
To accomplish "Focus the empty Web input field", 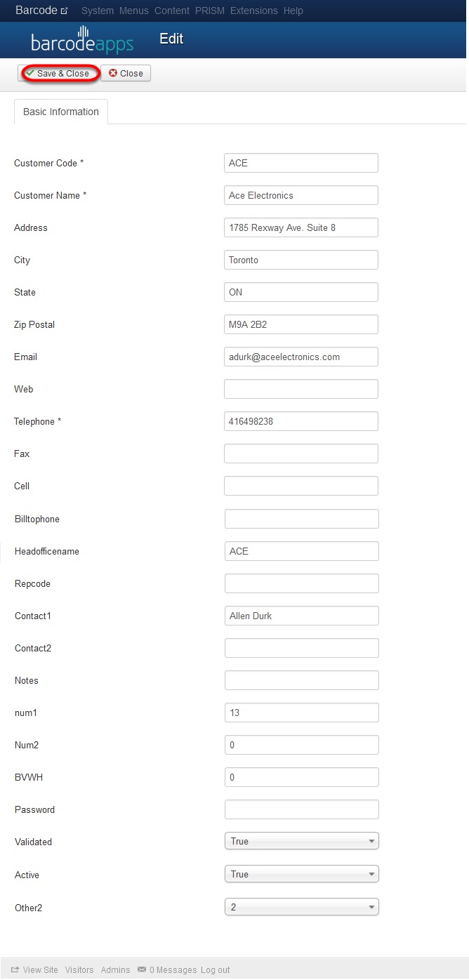I will 301,389.
